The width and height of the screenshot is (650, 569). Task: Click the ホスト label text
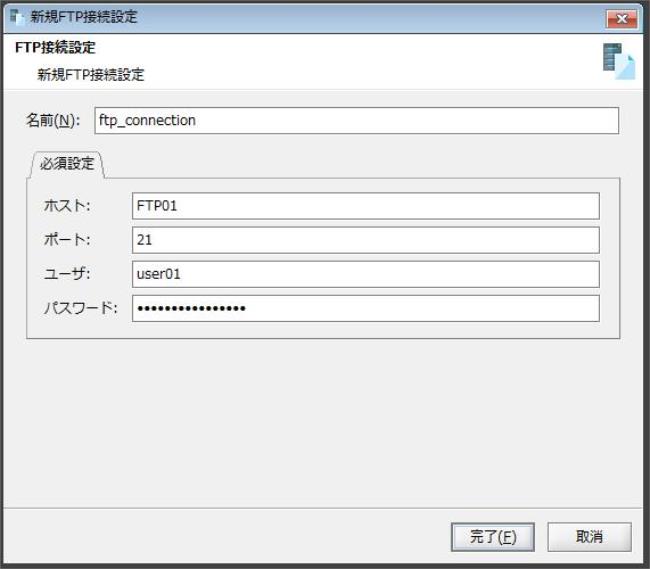(66, 206)
